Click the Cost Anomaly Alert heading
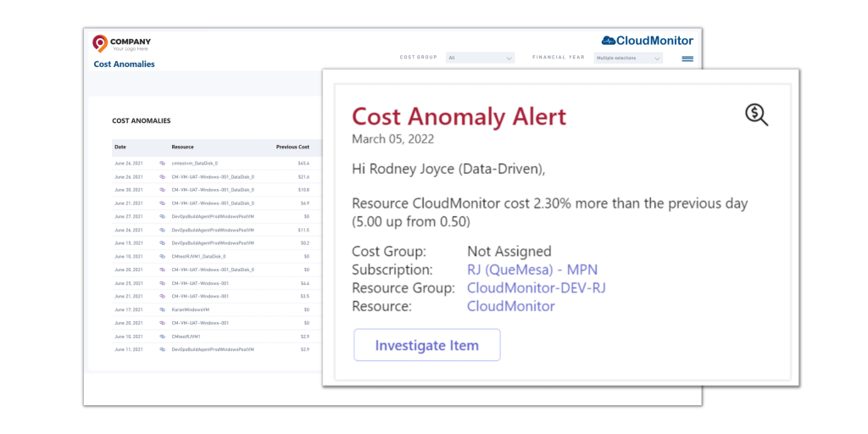This screenshot has width=868, height=434. 459,116
